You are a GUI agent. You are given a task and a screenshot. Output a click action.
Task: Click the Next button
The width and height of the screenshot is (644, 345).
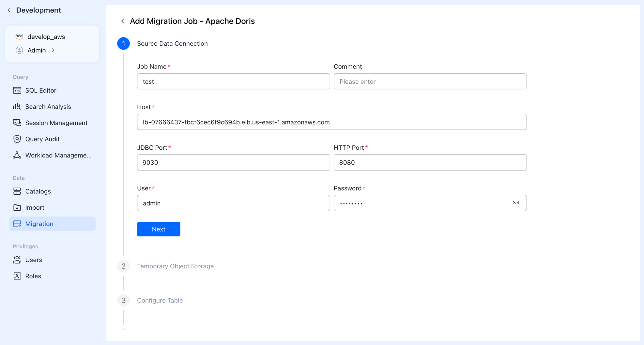pos(159,229)
